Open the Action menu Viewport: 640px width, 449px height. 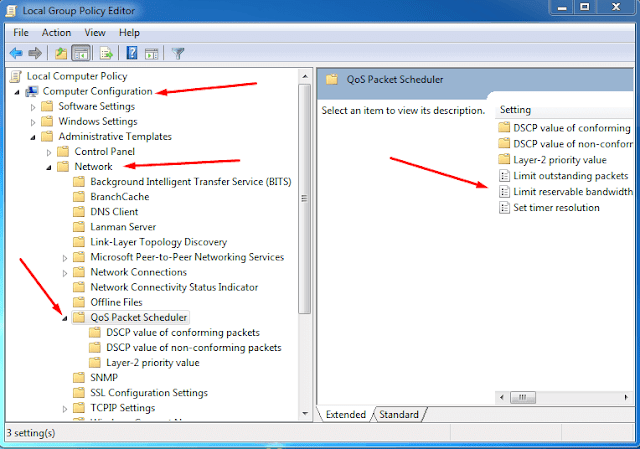click(56, 33)
